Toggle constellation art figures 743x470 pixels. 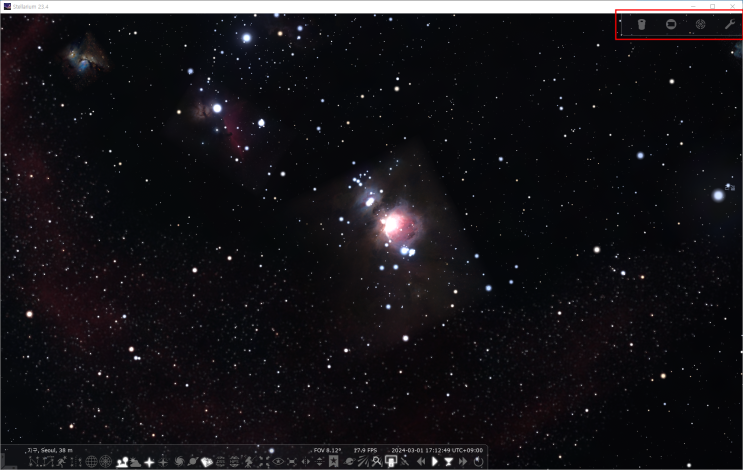point(62,462)
